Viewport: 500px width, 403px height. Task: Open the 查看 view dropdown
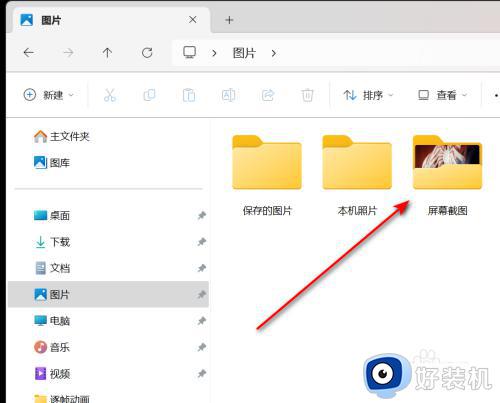click(x=443, y=95)
